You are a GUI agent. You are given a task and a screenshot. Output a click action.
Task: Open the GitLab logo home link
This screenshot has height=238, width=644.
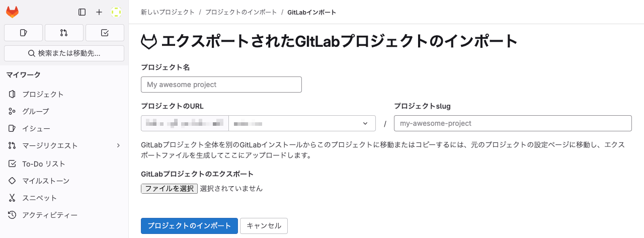pyautogui.click(x=12, y=12)
